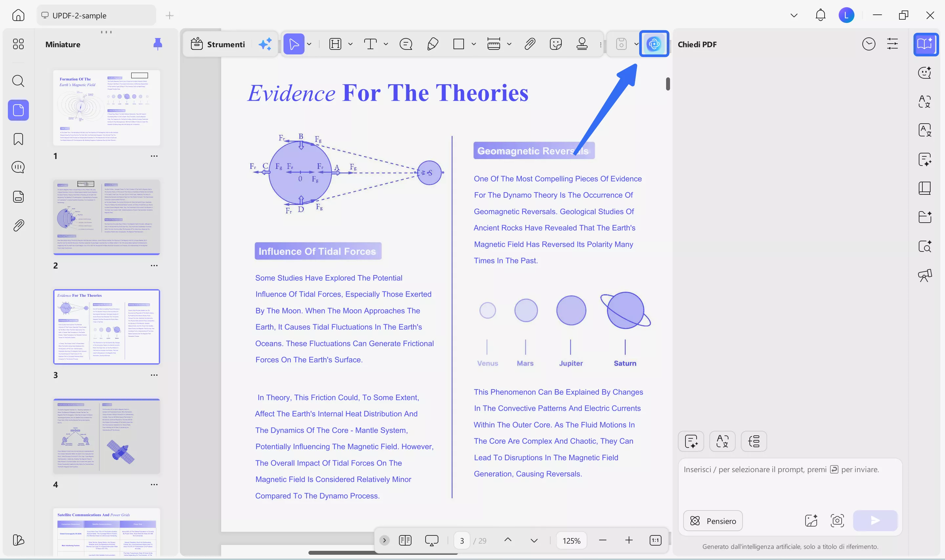Open the Strumenti menu

(x=219, y=44)
